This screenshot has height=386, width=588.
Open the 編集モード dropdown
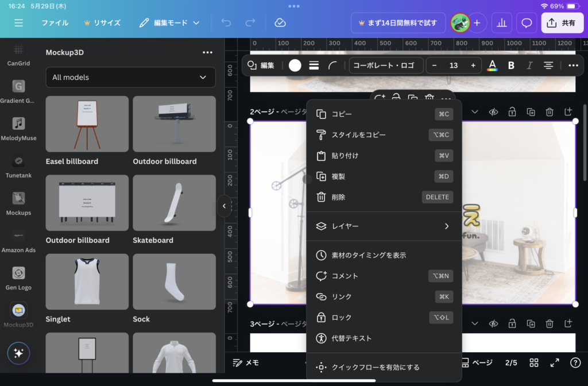pyautogui.click(x=169, y=23)
